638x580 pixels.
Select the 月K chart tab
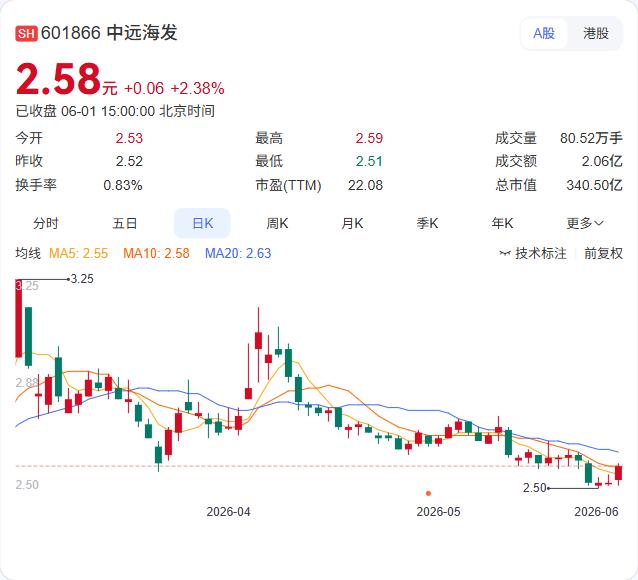pyautogui.click(x=352, y=223)
